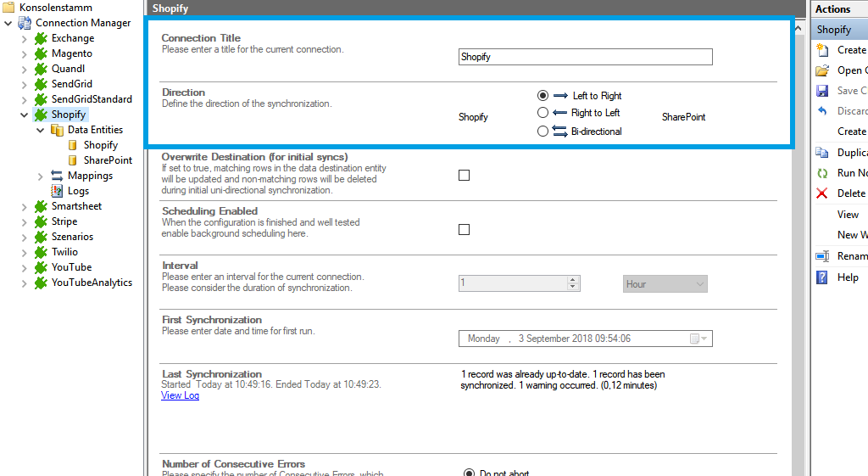Enable the Overwrite Destination checkbox
Screen dimensions: 868x476
[x=464, y=176]
